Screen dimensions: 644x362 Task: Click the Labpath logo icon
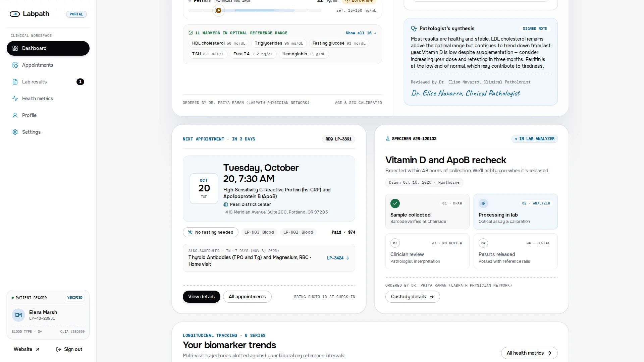coord(15,14)
